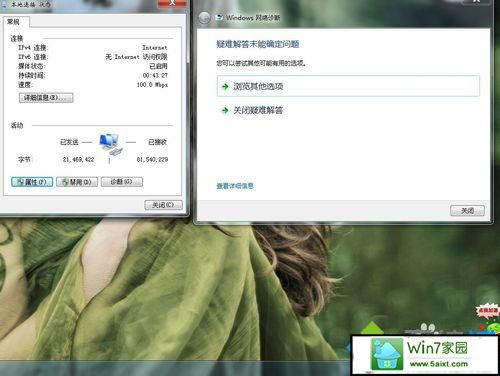The image size is (500, 376).
Task: Click the shield icon on 属性 button
Action: [21, 182]
